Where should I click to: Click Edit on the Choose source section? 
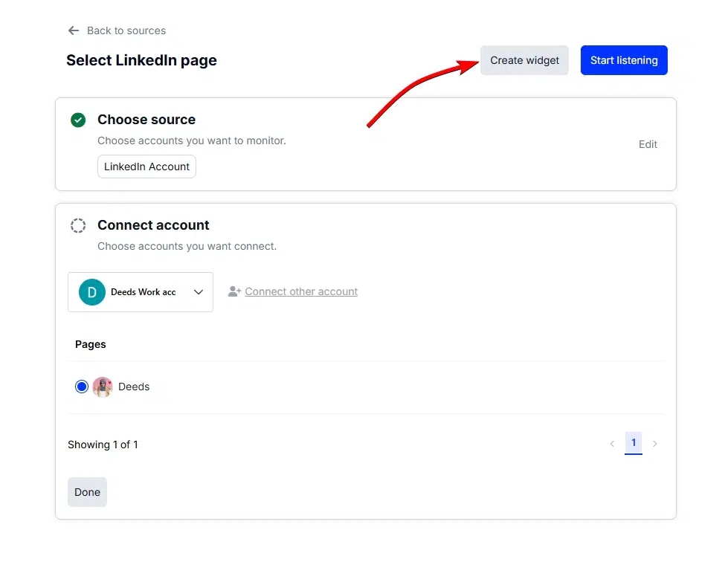coord(647,144)
